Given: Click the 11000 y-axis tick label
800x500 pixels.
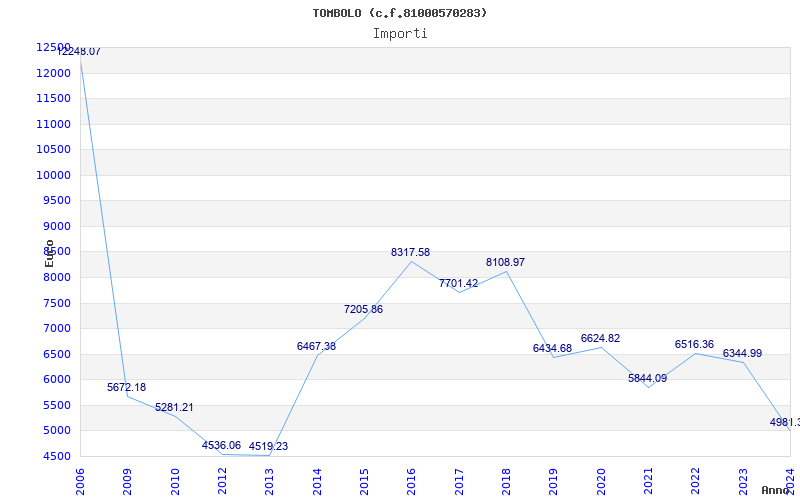Looking at the screenshot, I should tap(53, 124).
